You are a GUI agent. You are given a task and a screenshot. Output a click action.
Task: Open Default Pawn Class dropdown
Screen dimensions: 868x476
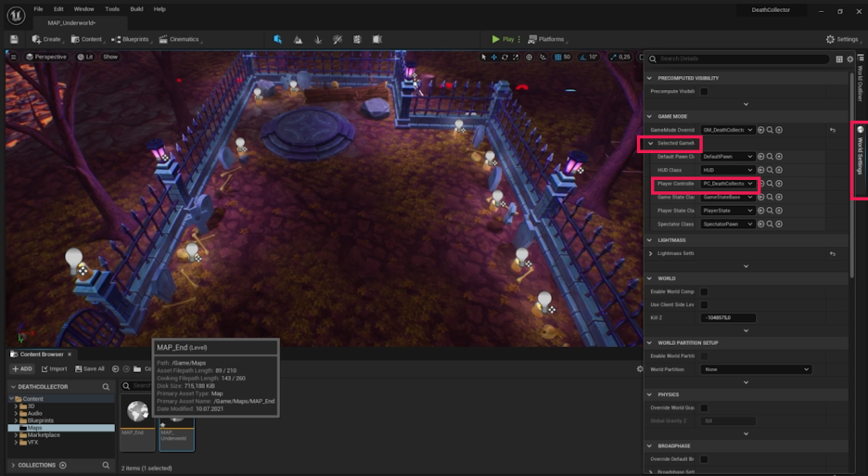click(727, 157)
